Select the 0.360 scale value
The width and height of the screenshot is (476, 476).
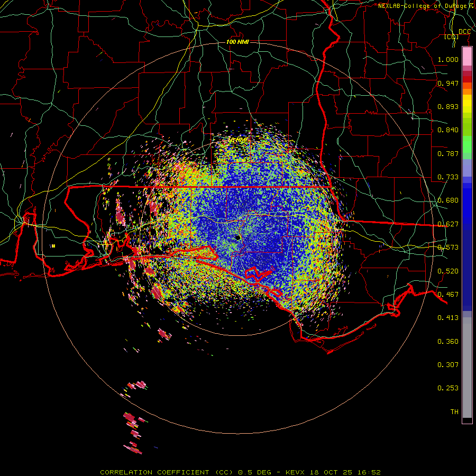(x=448, y=342)
